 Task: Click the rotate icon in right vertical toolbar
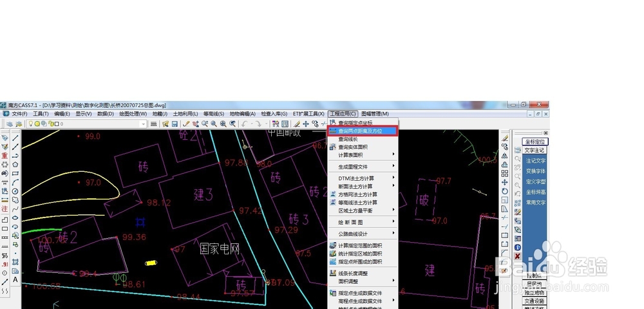[505, 191]
